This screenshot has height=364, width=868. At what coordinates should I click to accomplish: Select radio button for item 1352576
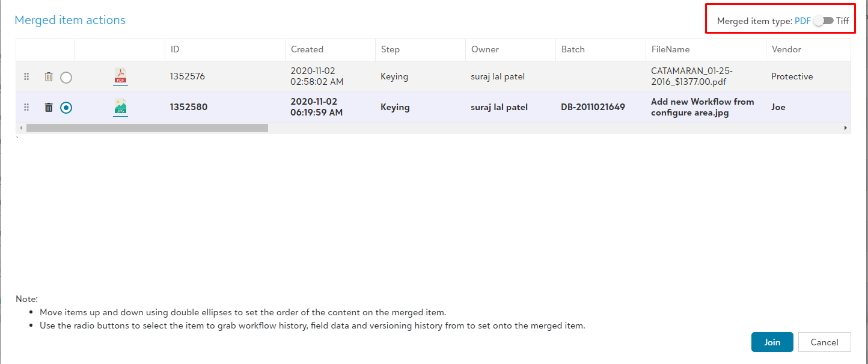click(66, 78)
